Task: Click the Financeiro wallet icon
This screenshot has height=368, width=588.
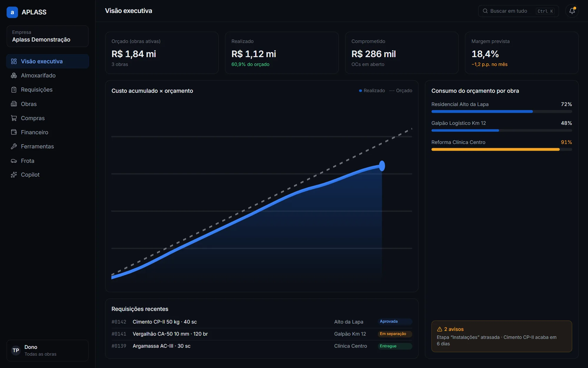Action: point(14,132)
